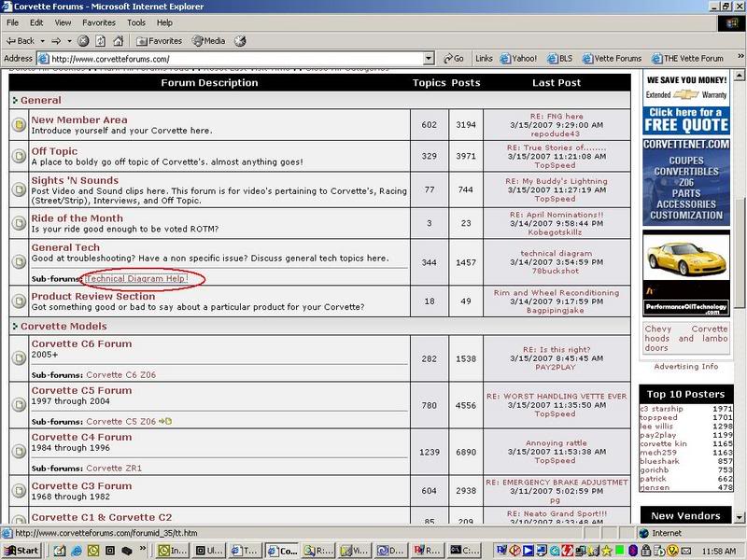747x560 pixels.
Task: Open the New Member Area forum
Action: pyautogui.click(x=79, y=120)
